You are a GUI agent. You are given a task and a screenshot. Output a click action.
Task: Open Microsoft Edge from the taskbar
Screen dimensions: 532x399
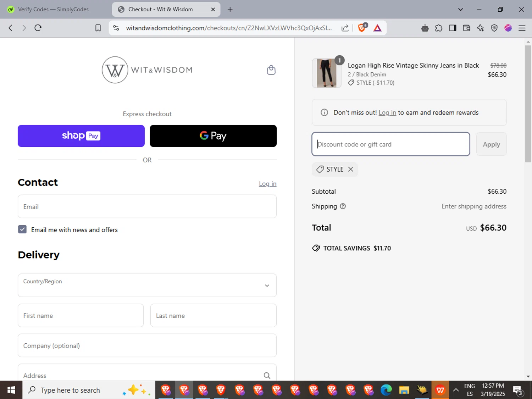pos(386,390)
